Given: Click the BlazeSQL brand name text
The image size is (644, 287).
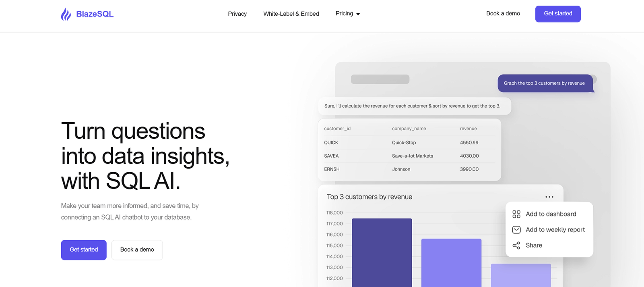Looking at the screenshot, I should click(95, 14).
